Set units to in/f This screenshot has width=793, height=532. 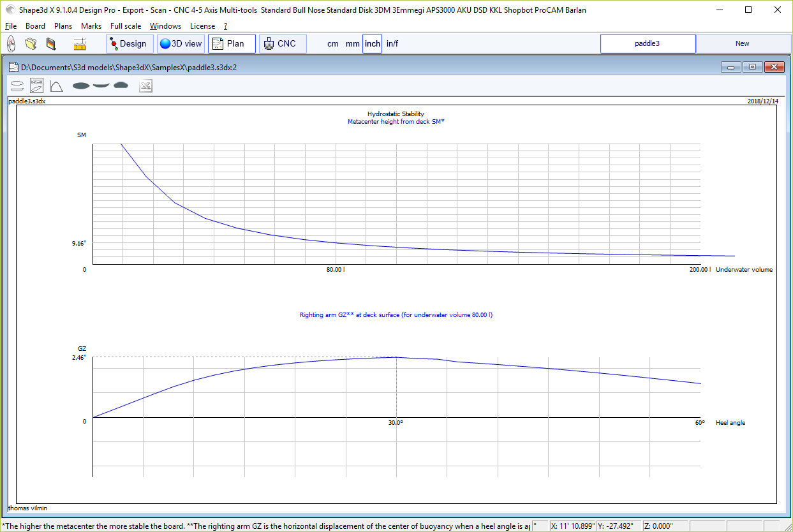392,44
